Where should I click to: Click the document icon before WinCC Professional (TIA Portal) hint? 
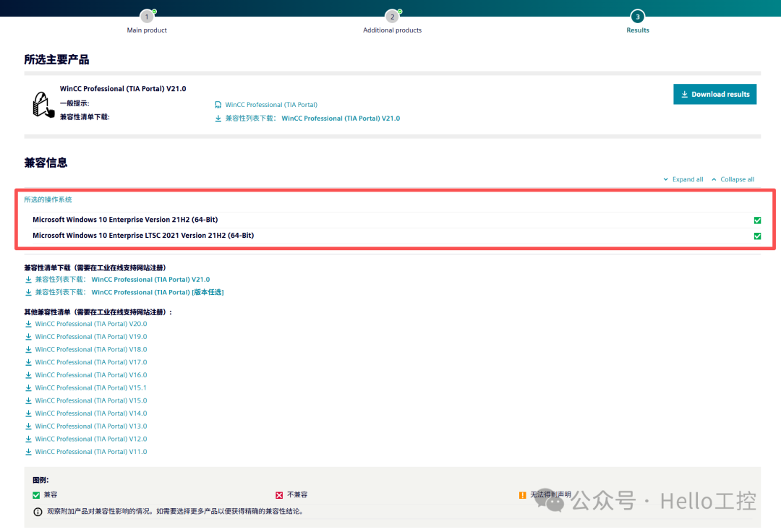point(218,105)
